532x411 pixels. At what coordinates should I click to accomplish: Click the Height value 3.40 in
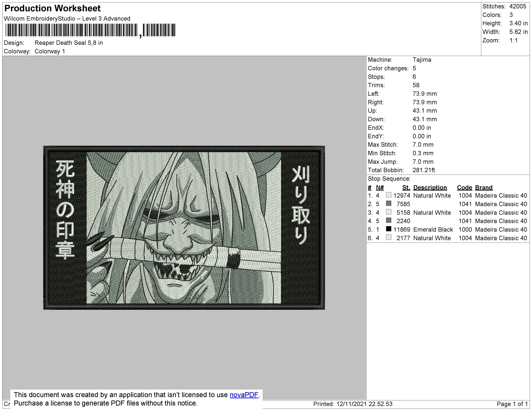pyautogui.click(x=518, y=23)
